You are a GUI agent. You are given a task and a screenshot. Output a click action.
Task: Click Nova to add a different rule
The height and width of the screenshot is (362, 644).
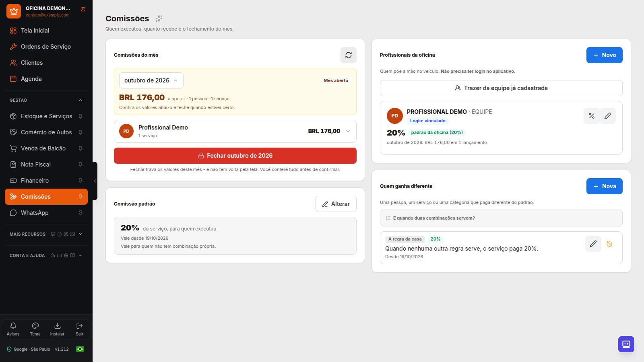coord(604,186)
